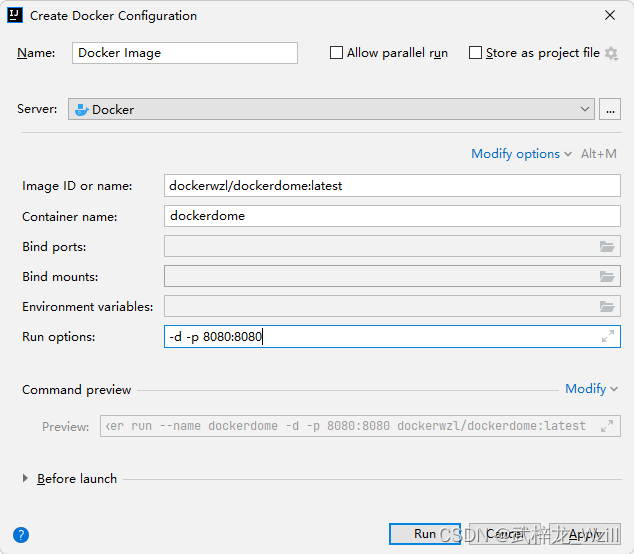Click the Cancel button

tap(505, 534)
